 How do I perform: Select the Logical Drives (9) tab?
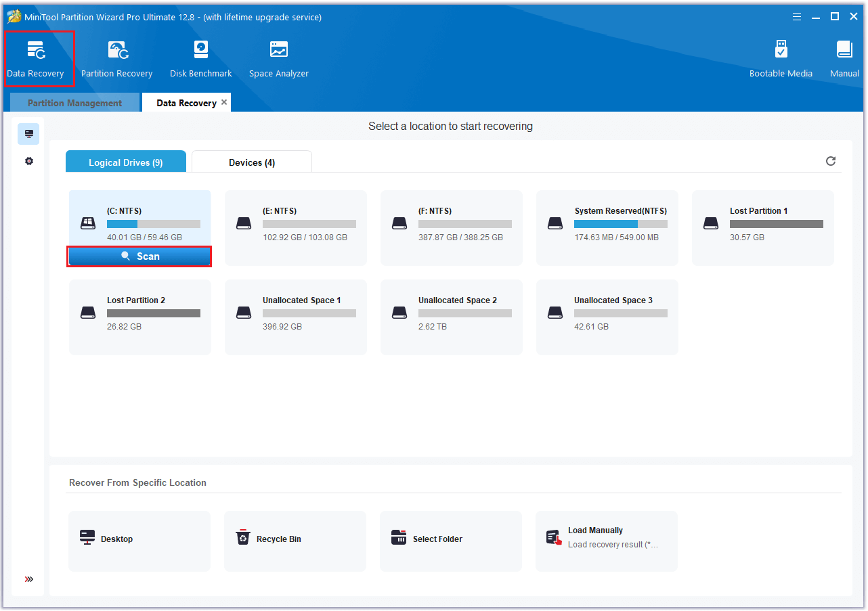click(x=125, y=161)
